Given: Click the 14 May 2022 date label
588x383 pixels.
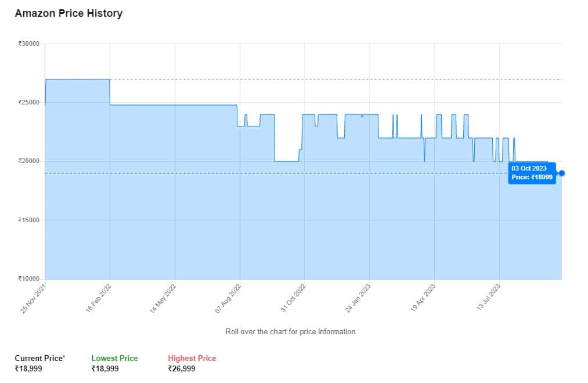Looking at the screenshot, I should 163,298.
